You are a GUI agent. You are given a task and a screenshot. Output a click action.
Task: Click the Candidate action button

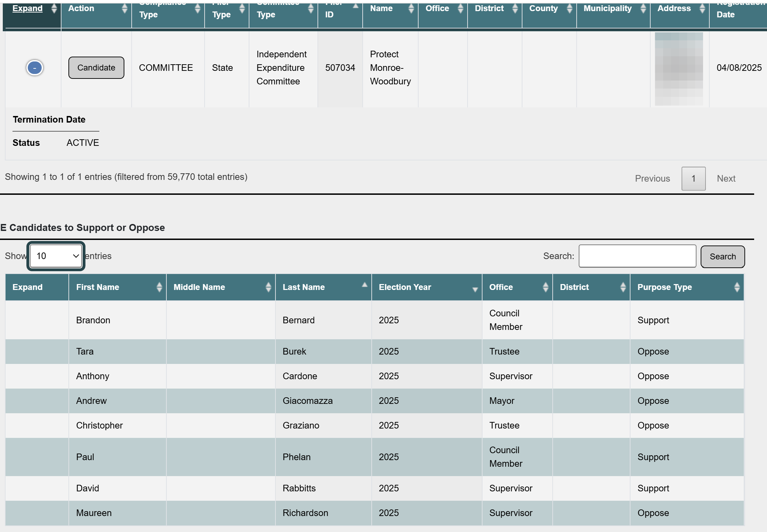pos(96,68)
